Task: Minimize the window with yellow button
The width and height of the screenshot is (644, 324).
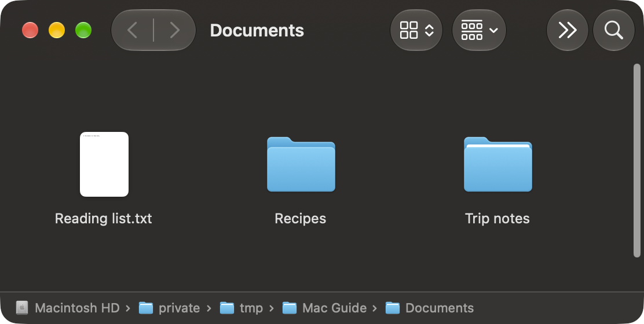Action: click(x=57, y=30)
